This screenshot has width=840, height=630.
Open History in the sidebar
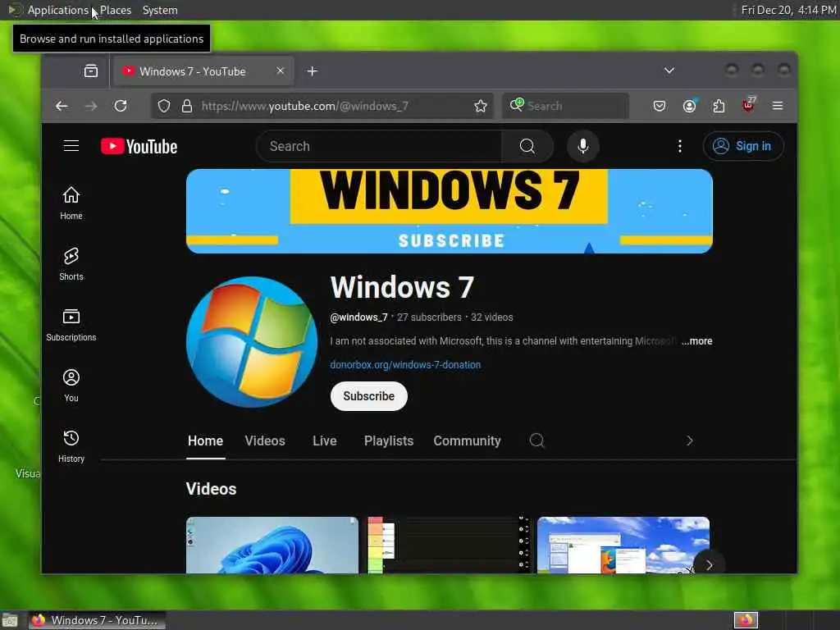click(x=71, y=447)
